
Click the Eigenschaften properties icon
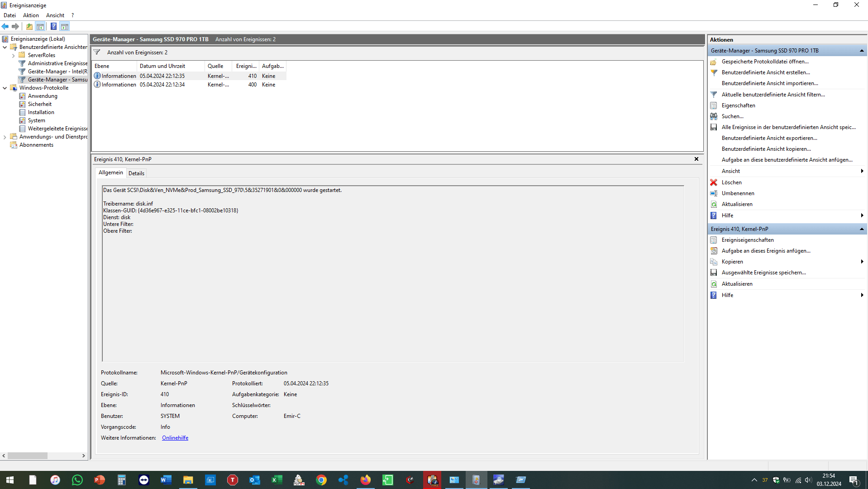pyautogui.click(x=714, y=105)
